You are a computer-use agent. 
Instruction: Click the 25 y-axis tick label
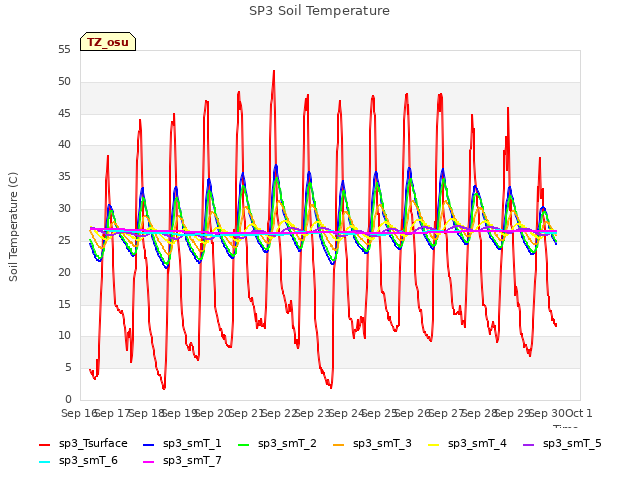[64, 240]
